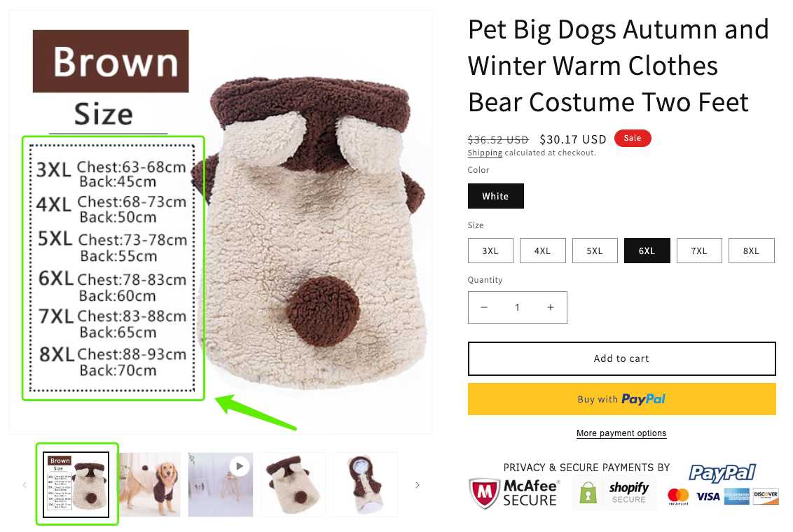Select size 7XL option
Screen dimensions: 793x532
pyautogui.click(x=699, y=251)
